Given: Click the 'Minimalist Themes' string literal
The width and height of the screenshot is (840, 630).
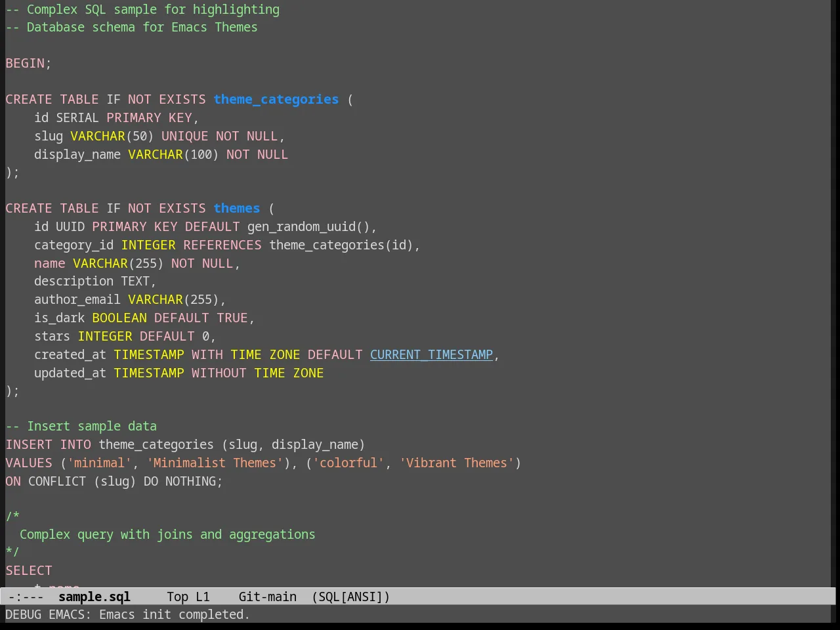Looking at the screenshot, I should 215,463.
